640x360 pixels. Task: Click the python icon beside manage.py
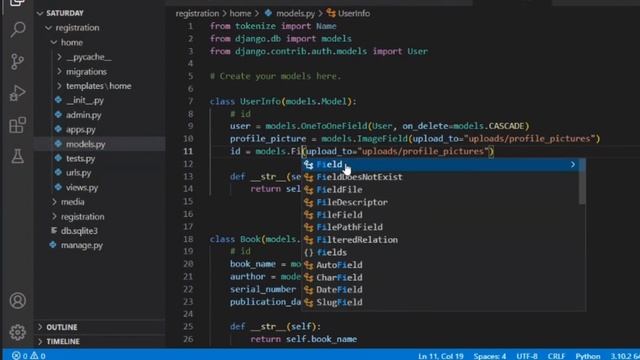pos(53,245)
